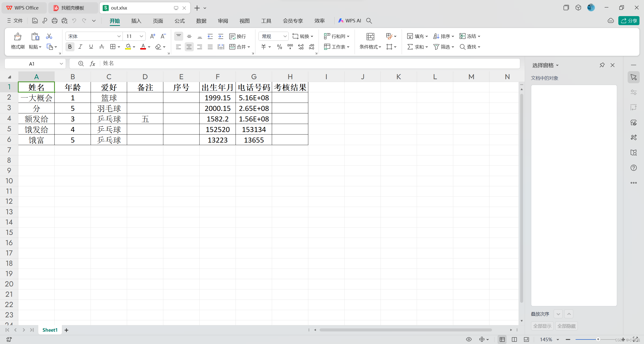This screenshot has width=644, height=344.
Task: Click the Print icon in quick toolbar
Action: click(x=54, y=21)
